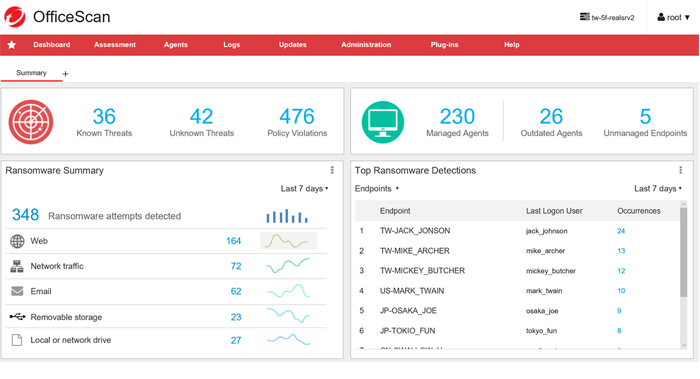700x379 pixels.
Task: Click occurrences 9 for JP-OSAKA_JOE
Action: (x=619, y=311)
